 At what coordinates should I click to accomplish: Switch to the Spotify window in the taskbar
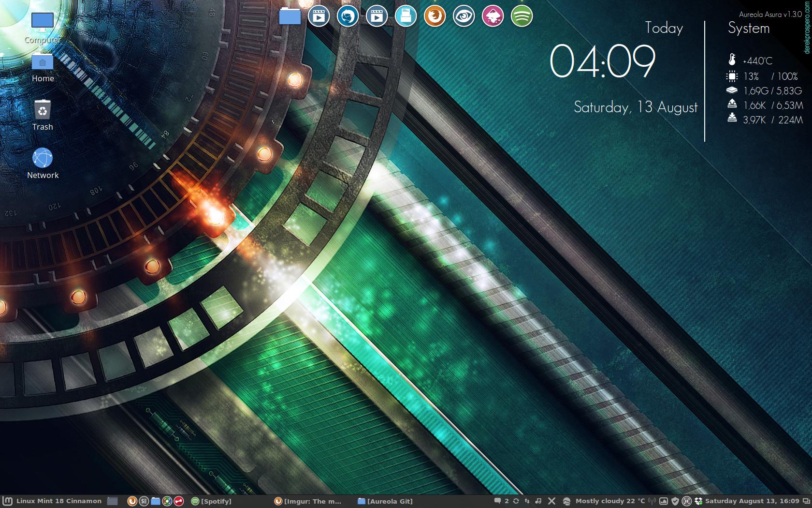pos(211,501)
